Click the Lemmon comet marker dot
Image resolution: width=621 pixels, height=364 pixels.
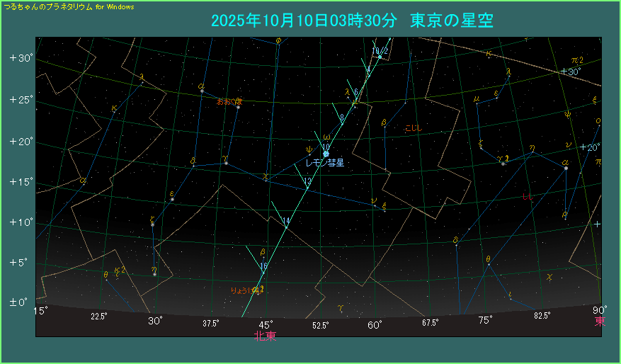[326, 154]
